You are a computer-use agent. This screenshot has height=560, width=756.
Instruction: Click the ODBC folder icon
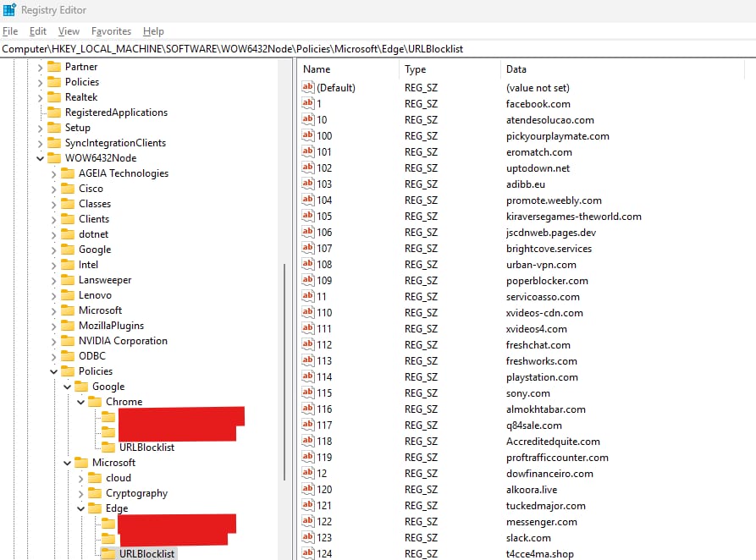(x=68, y=356)
